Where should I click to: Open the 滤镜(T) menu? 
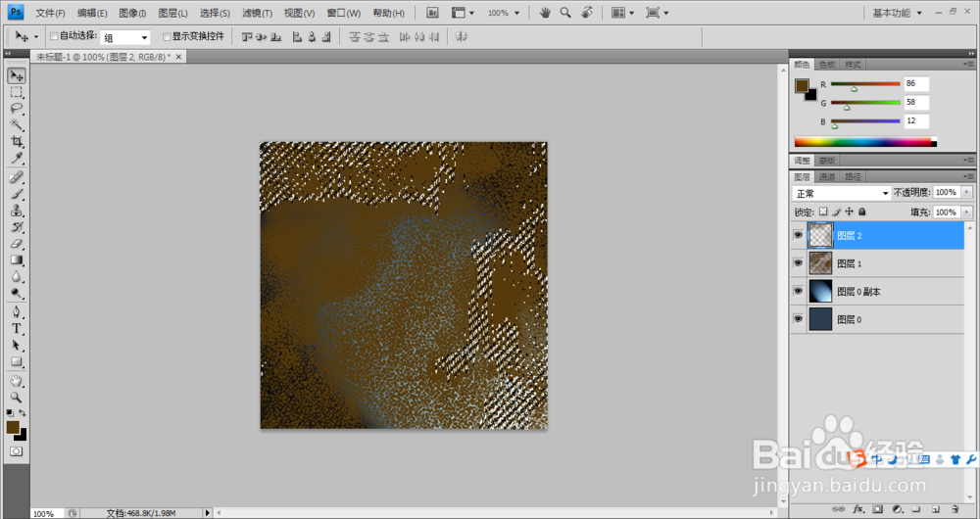tap(257, 13)
